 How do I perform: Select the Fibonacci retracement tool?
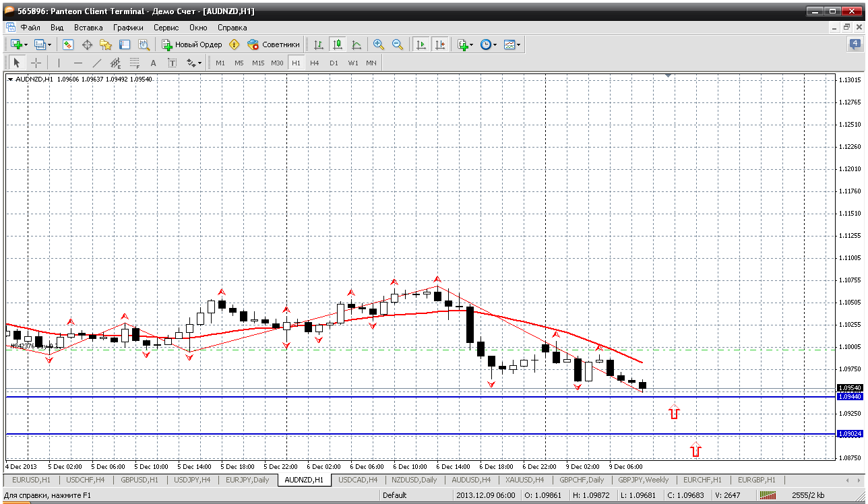pyautogui.click(x=135, y=63)
